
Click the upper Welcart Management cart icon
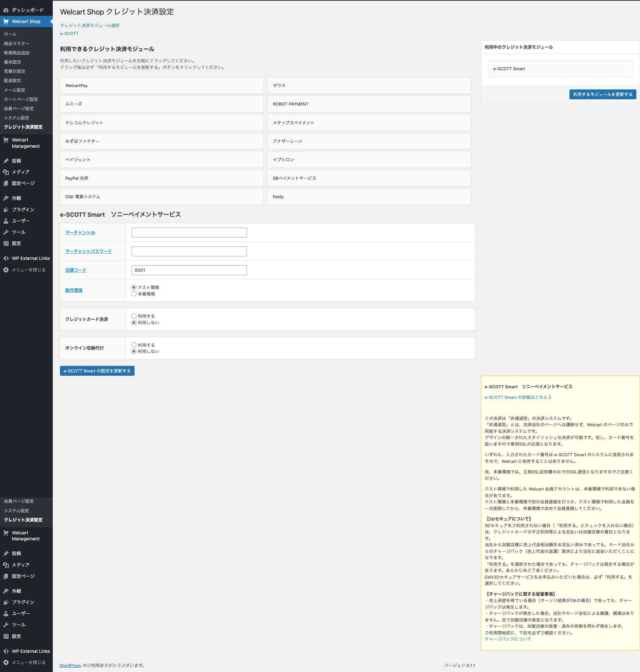pyautogui.click(x=6, y=140)
